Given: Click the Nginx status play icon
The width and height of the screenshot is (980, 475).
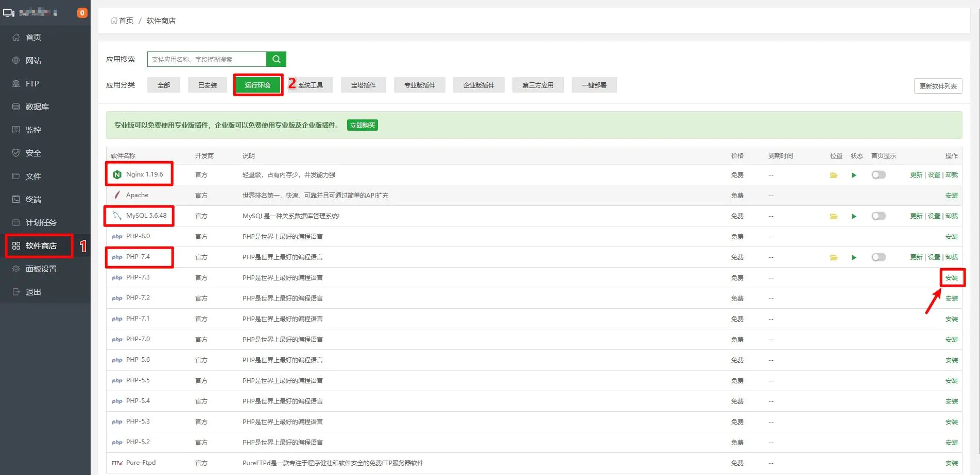Looking at the screenshot, I should 854,175.
